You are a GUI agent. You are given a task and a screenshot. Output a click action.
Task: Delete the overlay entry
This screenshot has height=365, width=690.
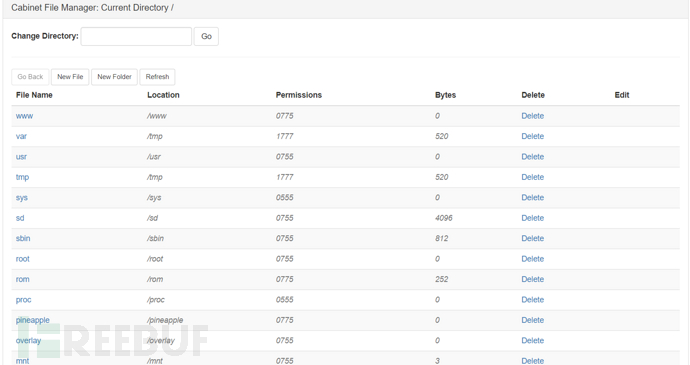coord(532,340)
